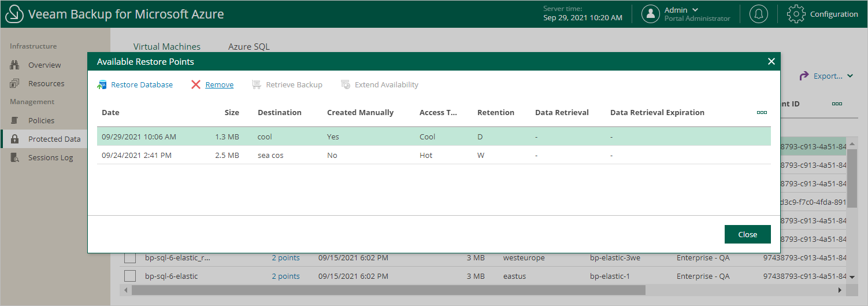Viewport: 868px width, 306px height.
Task: Click the Retrieve Backup cart icon
Action: pos(257,84)
